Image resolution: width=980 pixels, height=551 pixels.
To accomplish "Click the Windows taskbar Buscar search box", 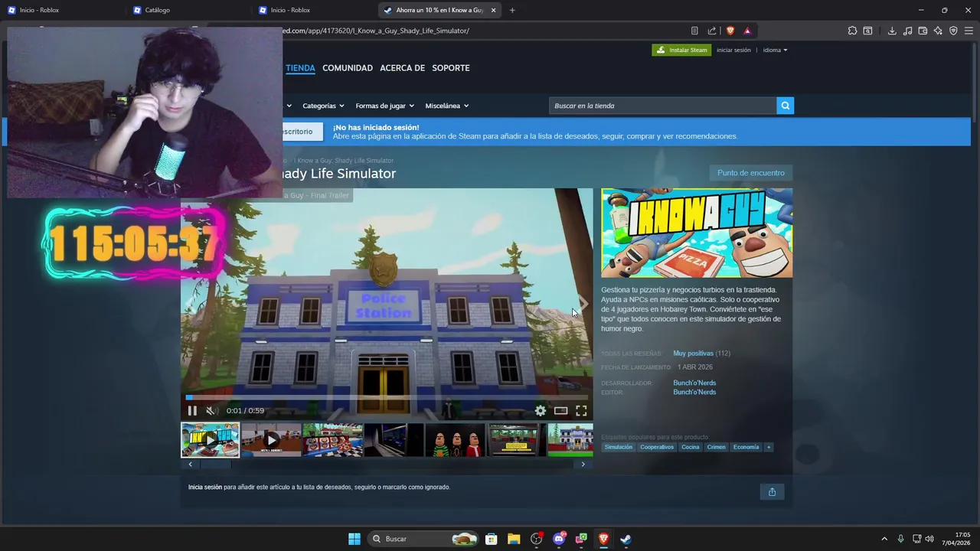I will [x=423, y=539].
